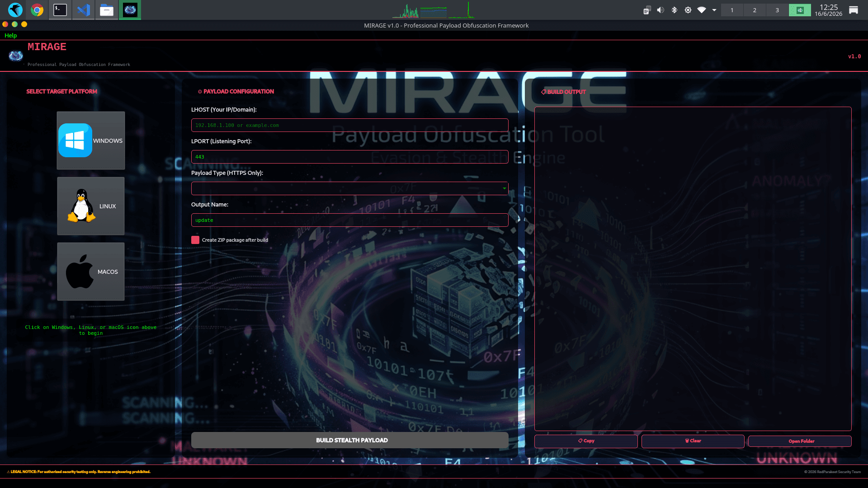Click the Open Folder button
The image size is (868, 488).
point(800,441)
